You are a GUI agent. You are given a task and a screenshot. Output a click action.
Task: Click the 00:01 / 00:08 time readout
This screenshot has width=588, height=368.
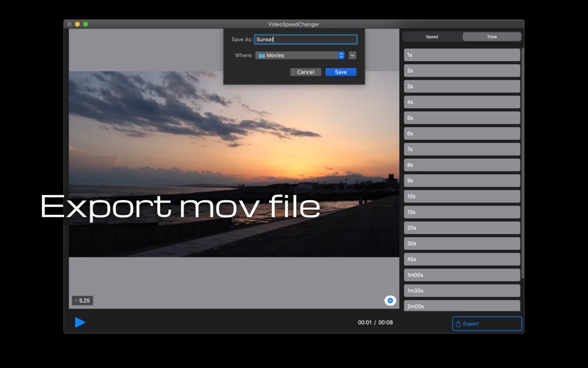[x=375, y=322]
